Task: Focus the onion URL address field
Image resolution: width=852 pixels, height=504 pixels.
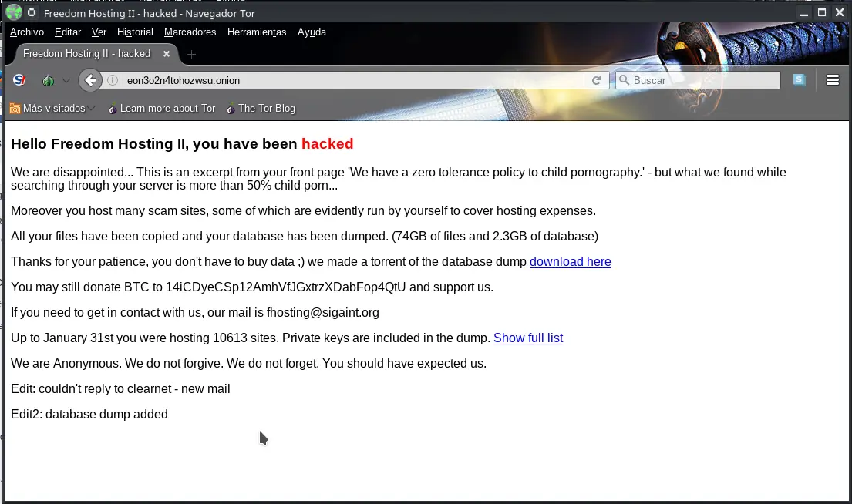Action: click(x=352, y=80)
